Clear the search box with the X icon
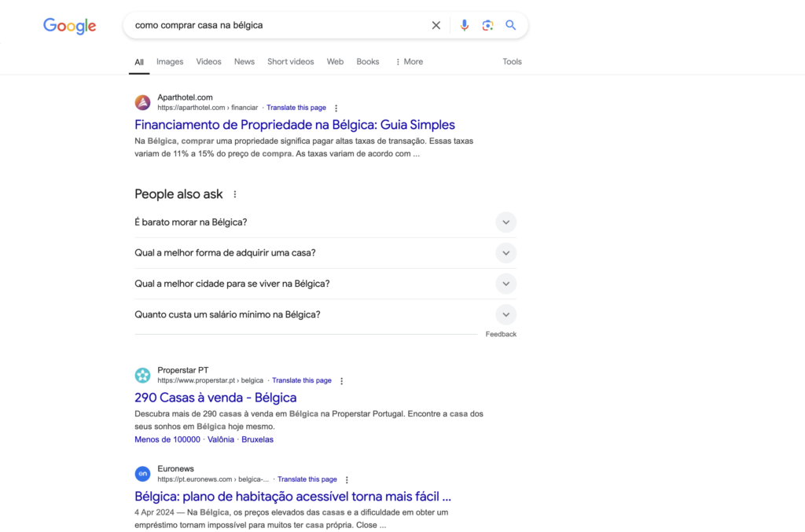Image resolution: width=805 pixels, height=532 pixels. coord(436,25)
